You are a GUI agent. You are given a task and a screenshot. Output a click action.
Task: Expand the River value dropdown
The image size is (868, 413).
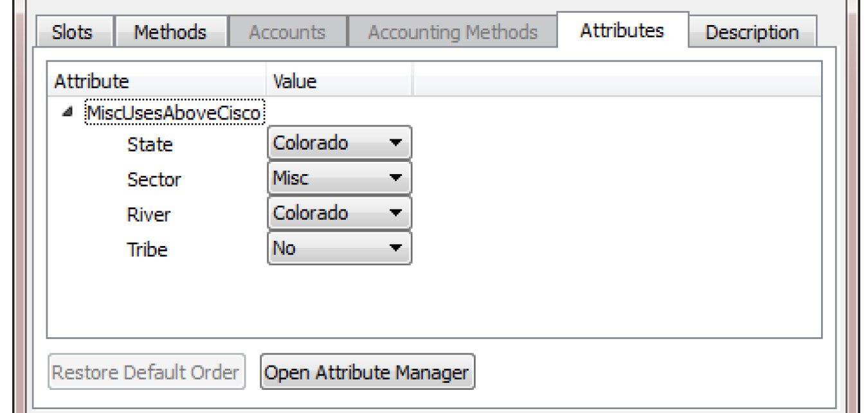click(339, 213)
